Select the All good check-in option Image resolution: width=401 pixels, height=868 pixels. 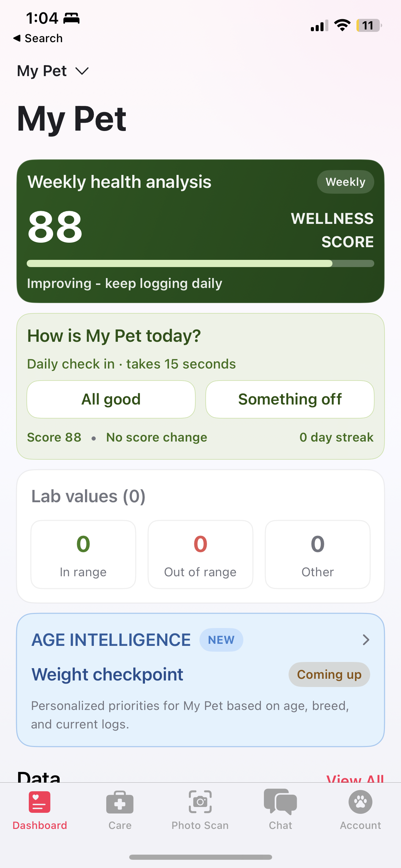pos(111,399)
